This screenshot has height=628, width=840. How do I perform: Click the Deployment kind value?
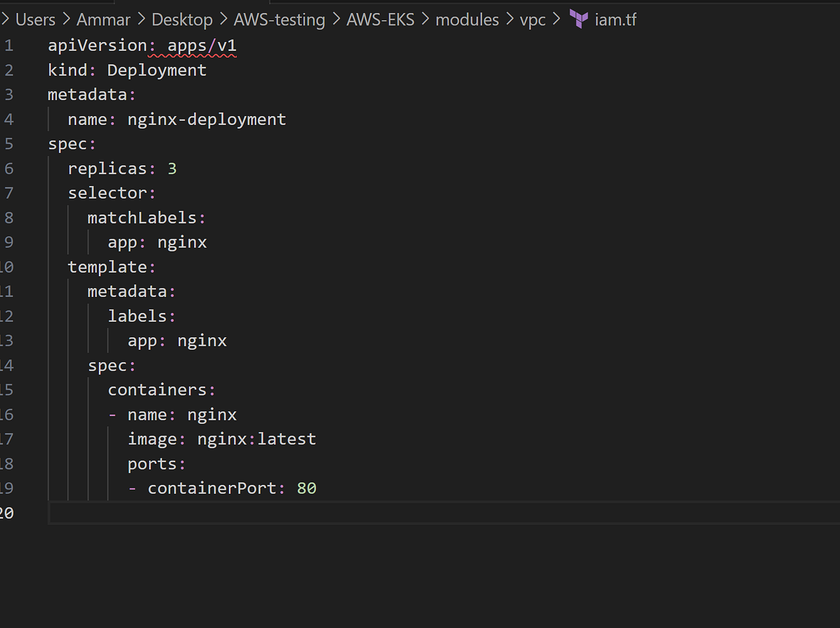click(156, 69)
